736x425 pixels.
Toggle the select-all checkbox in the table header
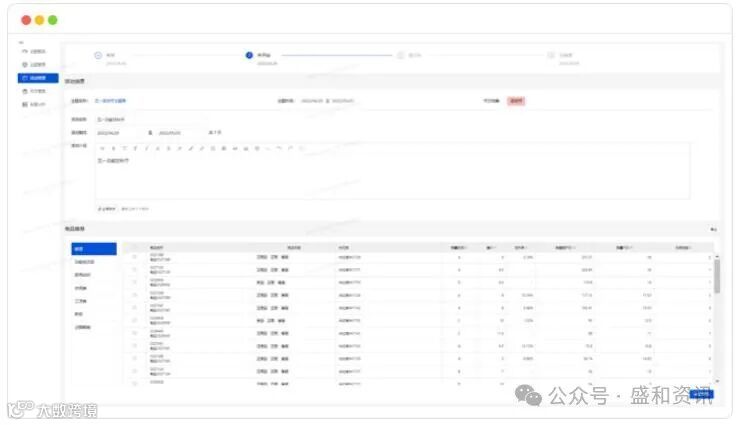click(135, 247)
